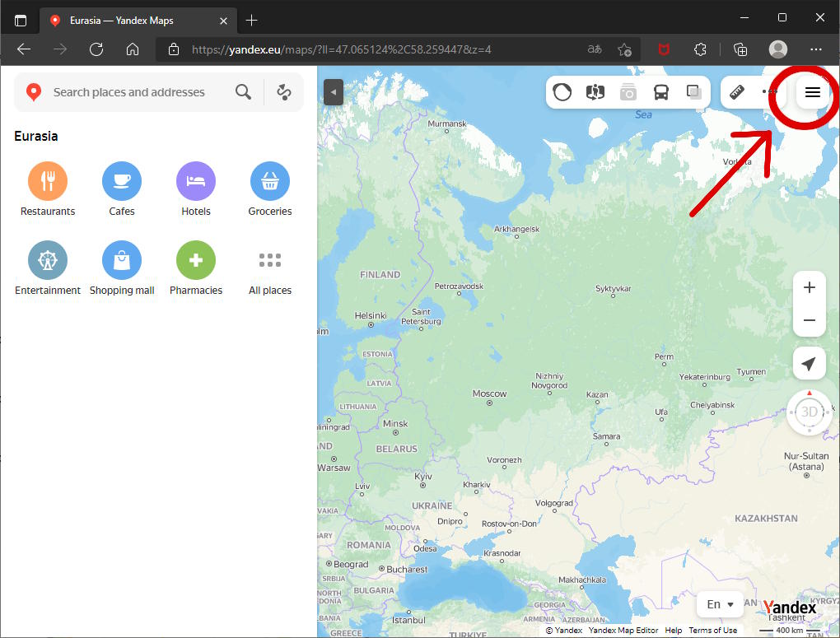
Task: Open the red shield extension icon
Action: pyautogui.click(x=664, y=50)
